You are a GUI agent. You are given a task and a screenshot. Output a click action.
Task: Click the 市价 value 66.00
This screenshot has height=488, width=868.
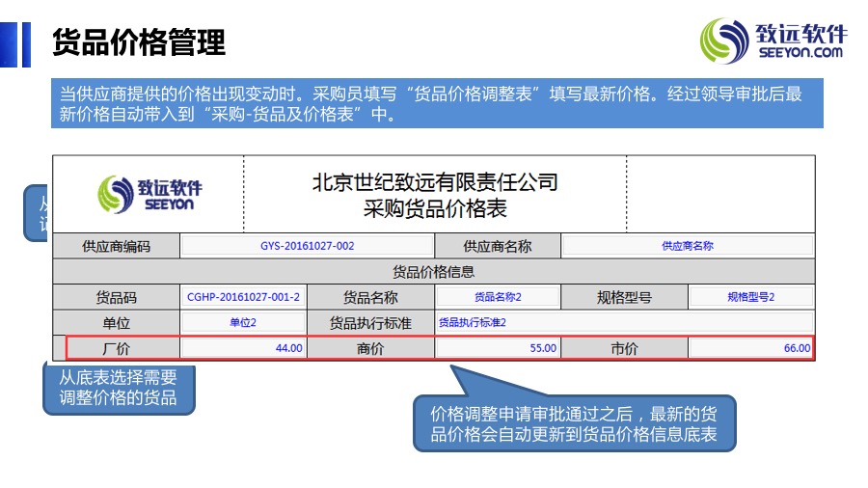(x=750, y=348)
